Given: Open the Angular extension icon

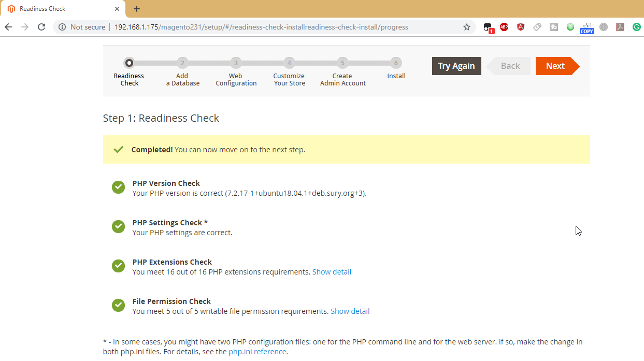Looking at the screenshot, I should coord(521,27).
